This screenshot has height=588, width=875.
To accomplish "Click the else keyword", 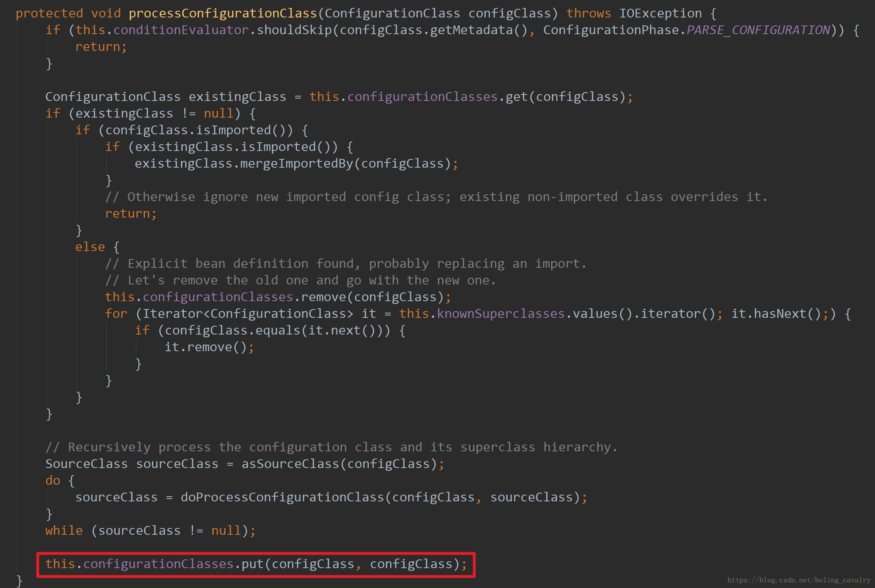I will [90, 247].
